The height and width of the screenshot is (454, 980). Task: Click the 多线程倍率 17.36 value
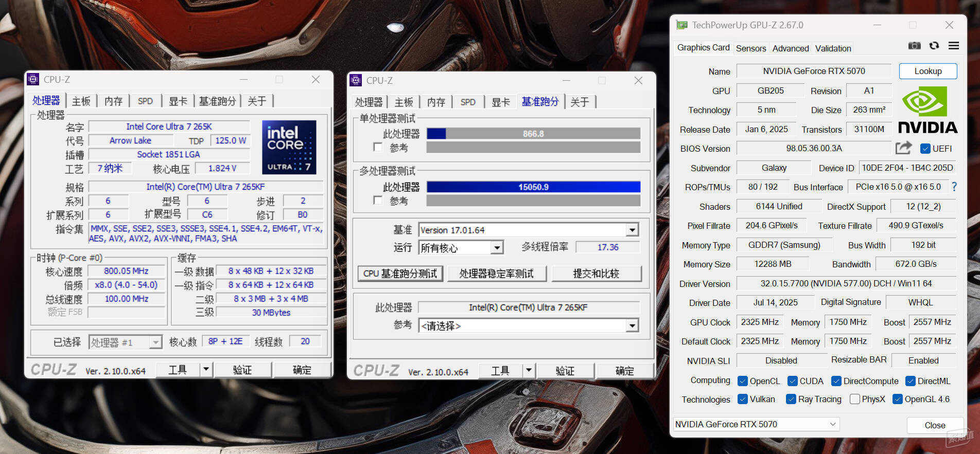coord(608,247)
